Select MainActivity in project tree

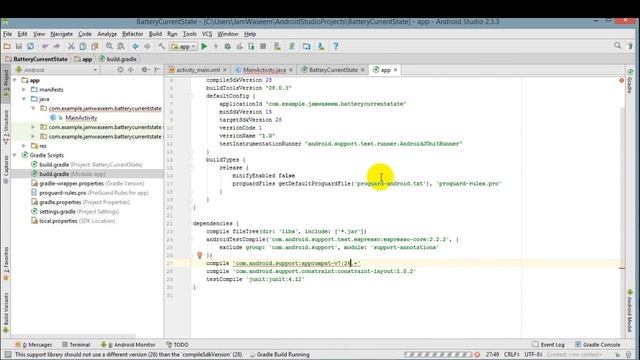tap(81, 118)
